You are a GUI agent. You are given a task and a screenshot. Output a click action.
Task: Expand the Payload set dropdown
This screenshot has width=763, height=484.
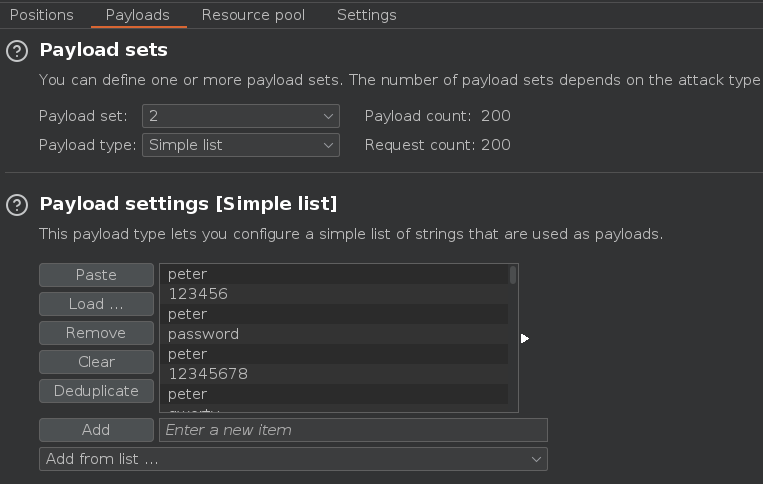[241, 116]
